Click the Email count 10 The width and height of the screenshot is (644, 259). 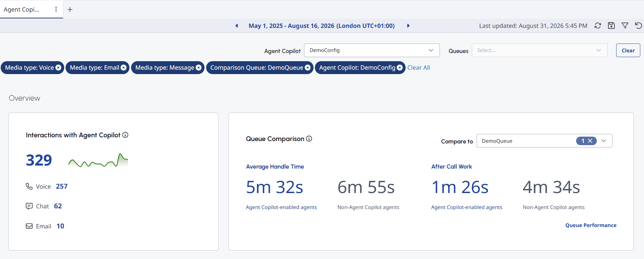60,226
